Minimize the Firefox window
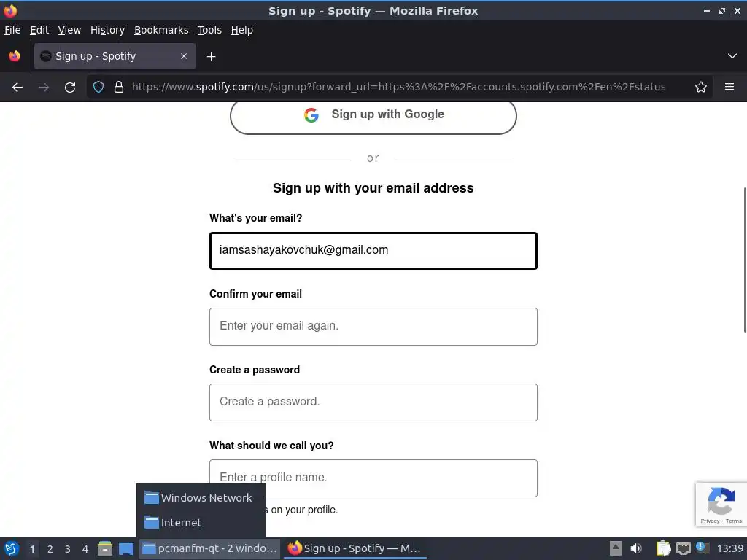 pyautogui.click(x=707, y=10)
